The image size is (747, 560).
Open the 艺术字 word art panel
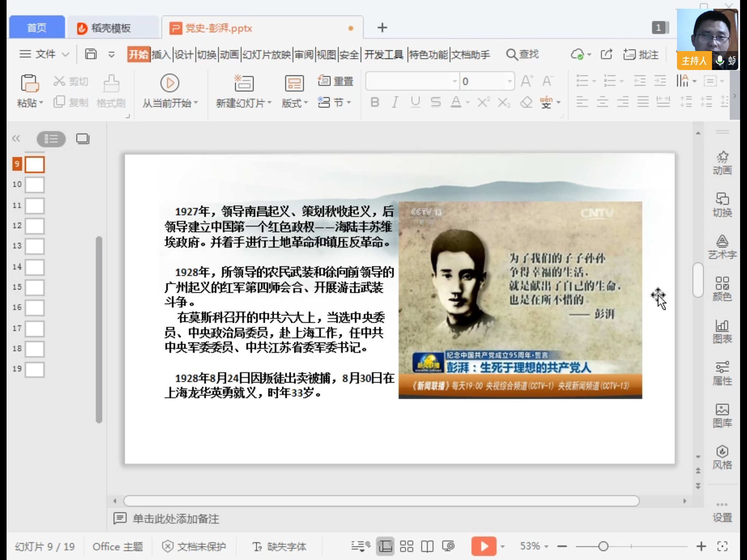pyautogui.click(x=722, y=246)
